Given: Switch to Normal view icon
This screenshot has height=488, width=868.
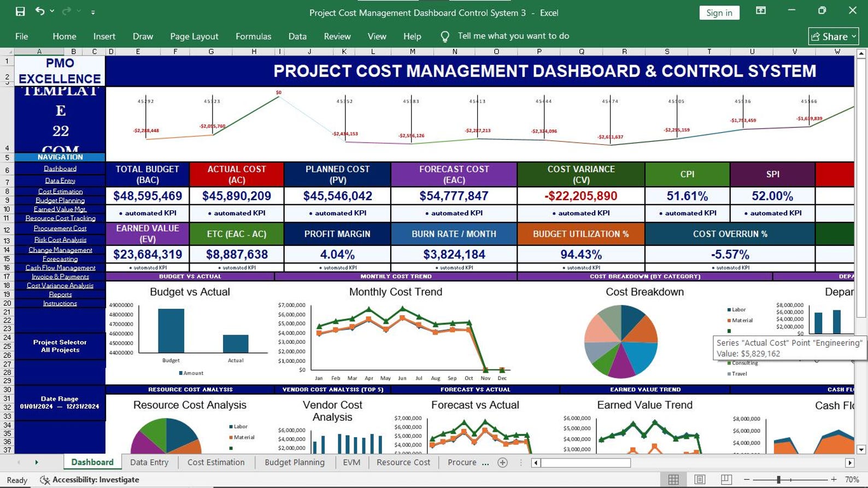Looking at the screenshot, I should pos(673,479).
